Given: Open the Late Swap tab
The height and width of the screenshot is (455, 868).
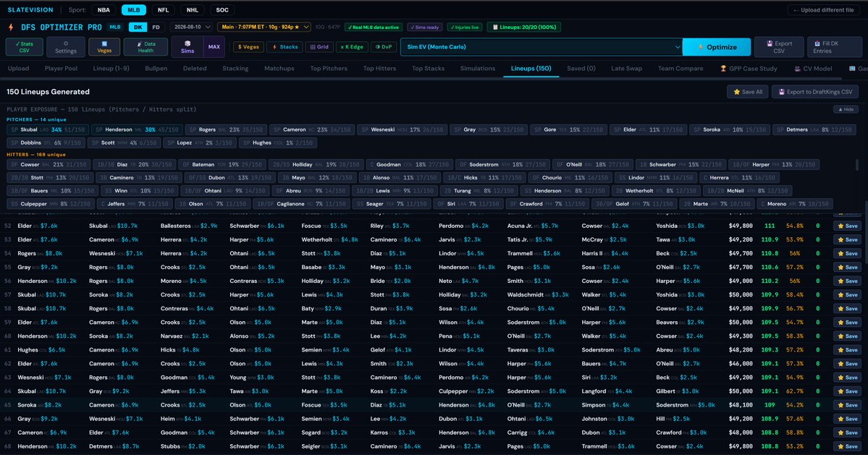Looking at the screenshot, I should 627,69.
